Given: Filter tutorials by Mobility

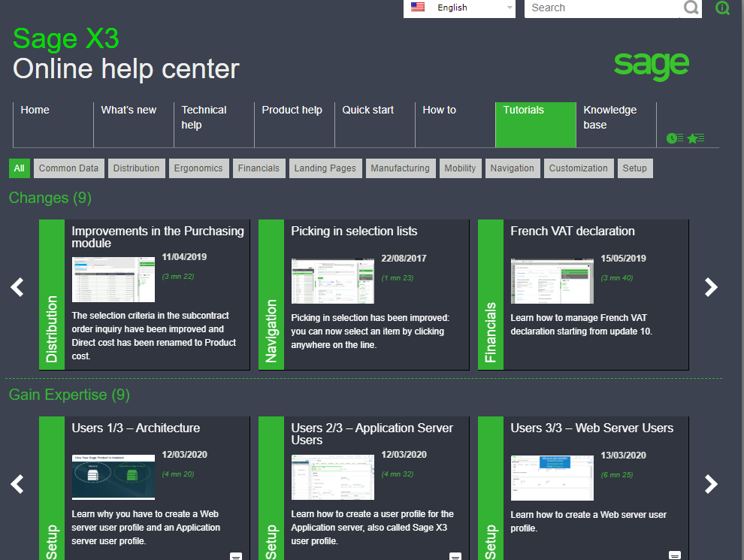Looking at the screenshot, I should point(460,168).
